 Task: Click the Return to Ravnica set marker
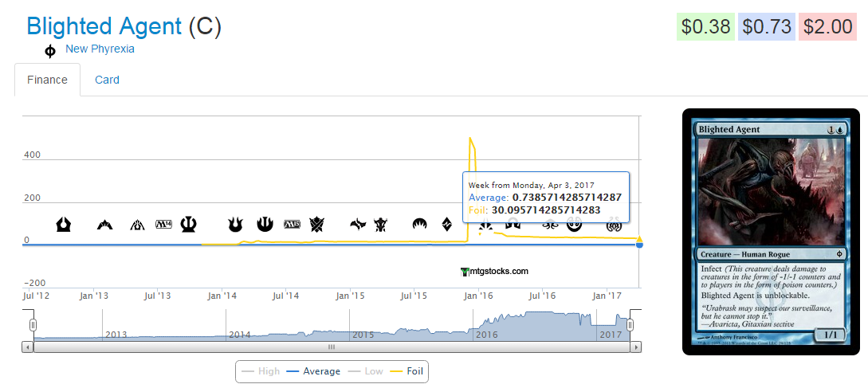click(64, 224)
